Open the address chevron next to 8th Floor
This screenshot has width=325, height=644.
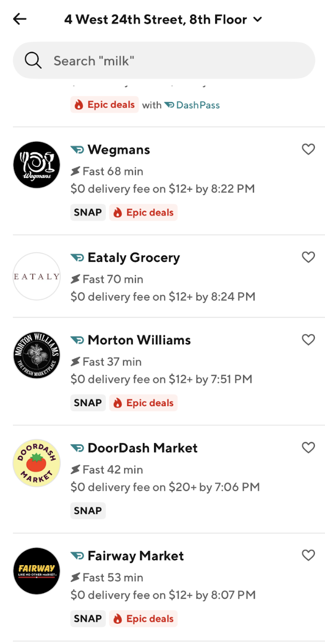(x=257, y=19)
